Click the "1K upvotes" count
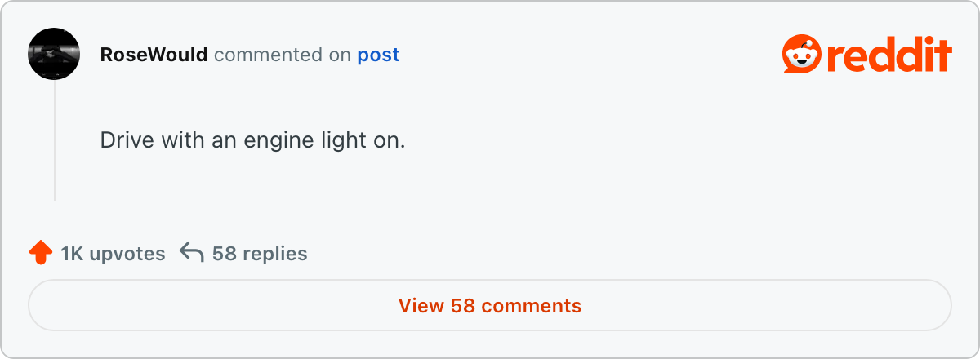 pos(113,254)
